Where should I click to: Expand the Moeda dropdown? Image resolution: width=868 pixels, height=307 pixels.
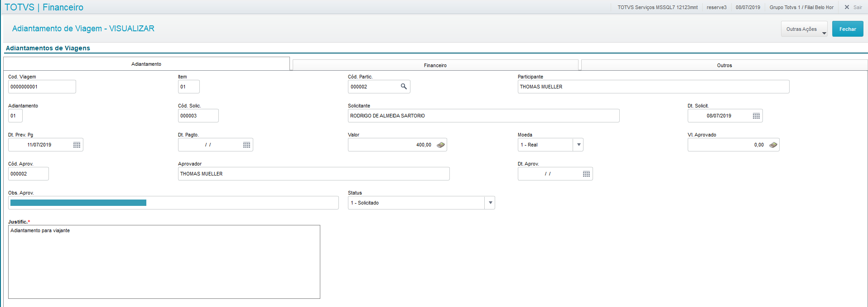pyautogui.click(x=578, y=145)
